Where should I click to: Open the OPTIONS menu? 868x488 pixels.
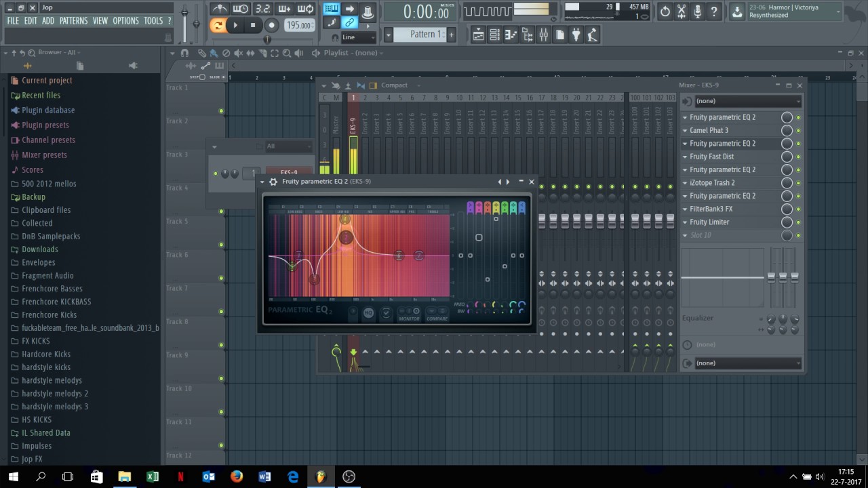tap(125, 21)
